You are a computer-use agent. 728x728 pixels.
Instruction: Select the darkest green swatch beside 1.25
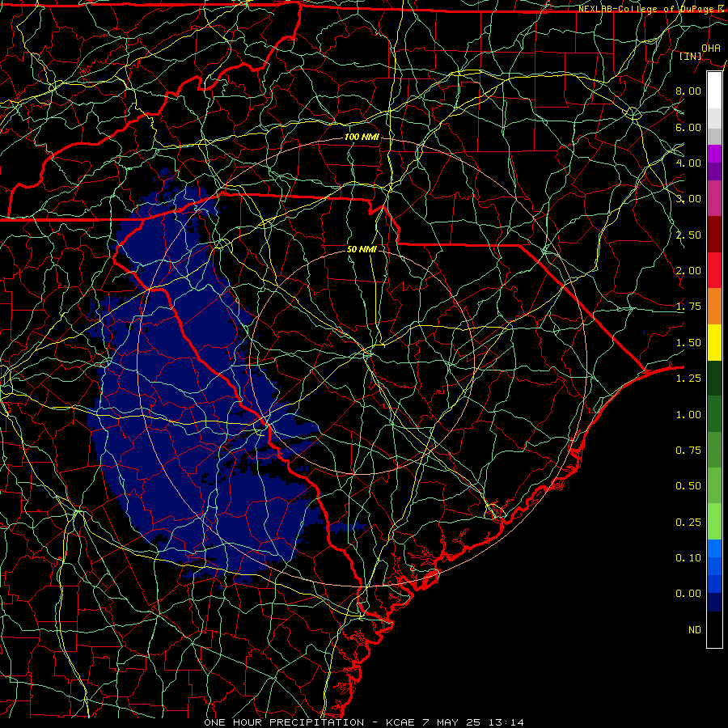coord(714,378)
